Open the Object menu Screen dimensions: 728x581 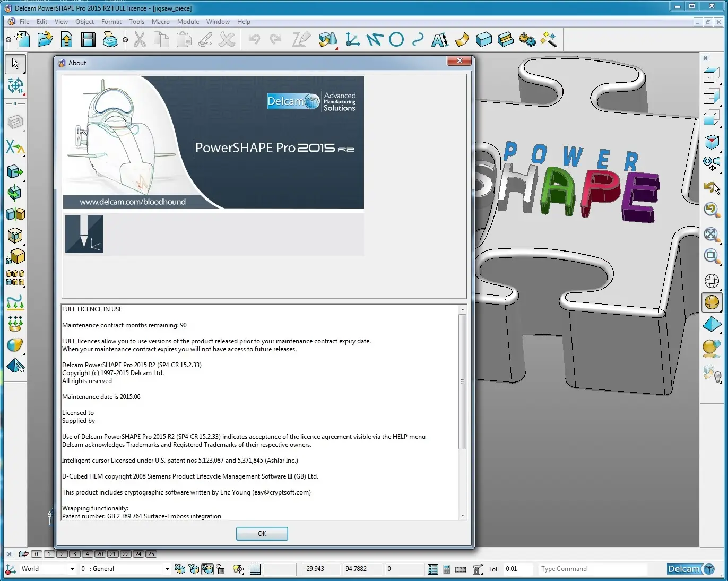tap(84, 22)
